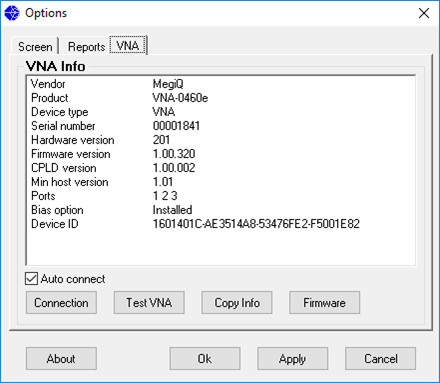Select min host version 1.01

coord(163,182)
